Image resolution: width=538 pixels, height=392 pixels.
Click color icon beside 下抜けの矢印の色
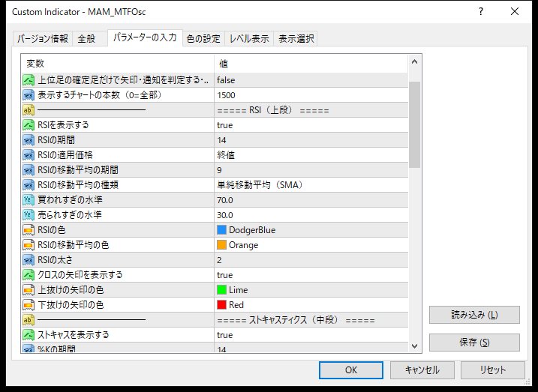(29, 305)
